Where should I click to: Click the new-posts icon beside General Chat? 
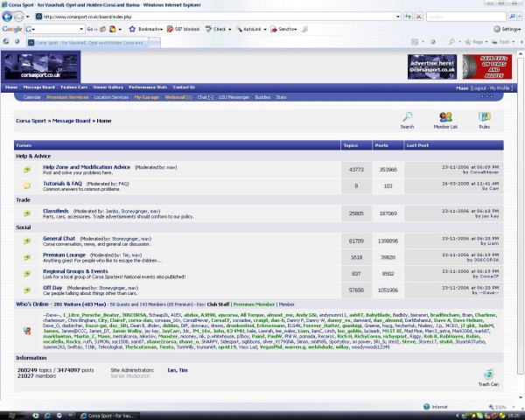coord(27,241)
